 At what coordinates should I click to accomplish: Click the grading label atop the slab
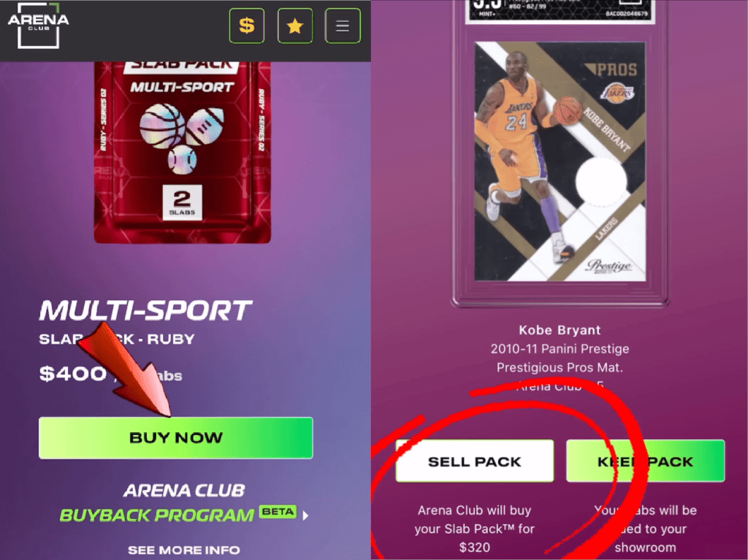click(x=560, y=10)
